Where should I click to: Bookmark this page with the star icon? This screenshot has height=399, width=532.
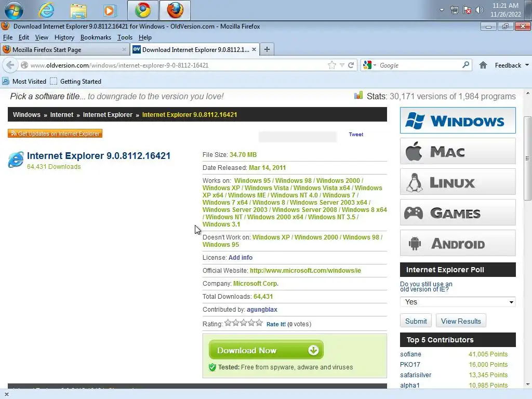332,65
